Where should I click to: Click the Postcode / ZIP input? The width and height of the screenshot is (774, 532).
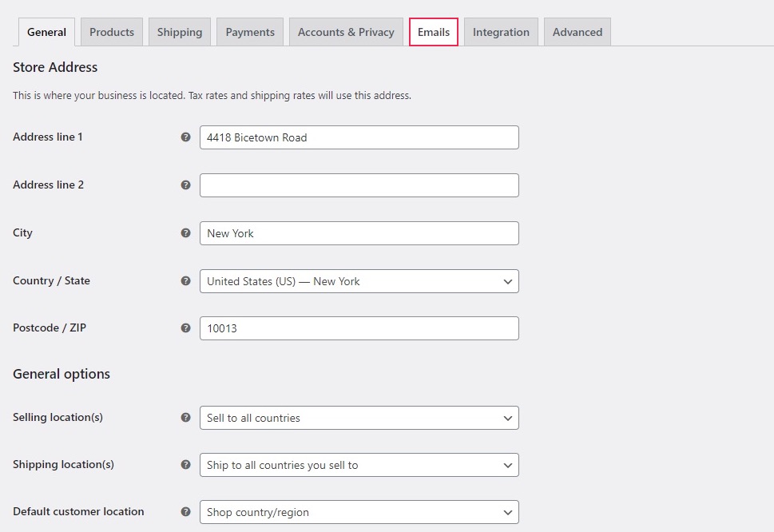coord(359,328)
